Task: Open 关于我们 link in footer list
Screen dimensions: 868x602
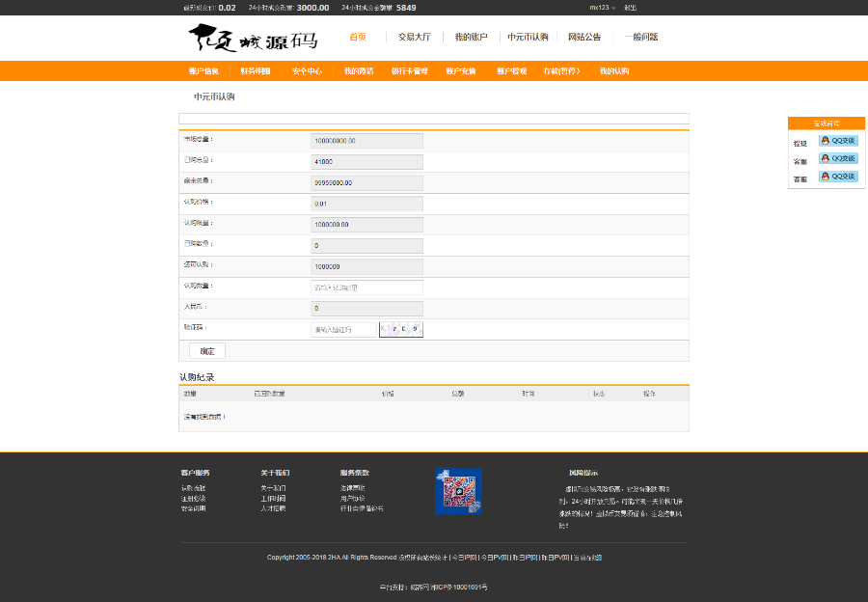Action: (273, 488)
